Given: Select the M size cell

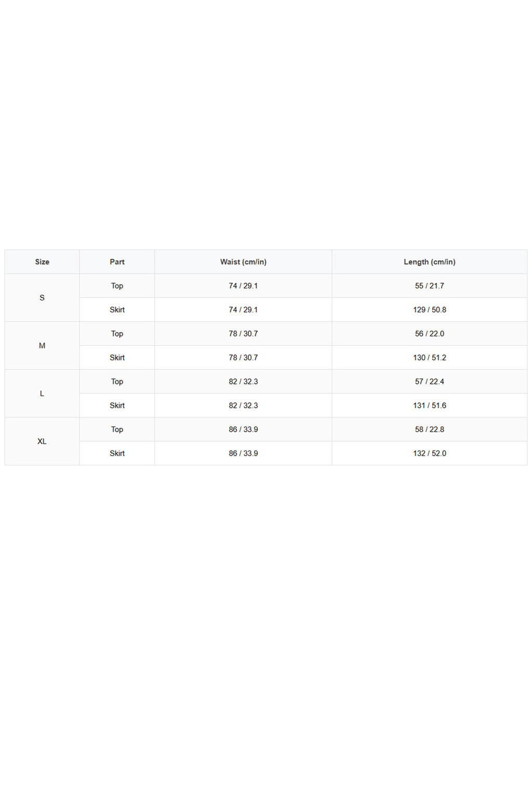Looking at the screenshot, I should point(42,345).
